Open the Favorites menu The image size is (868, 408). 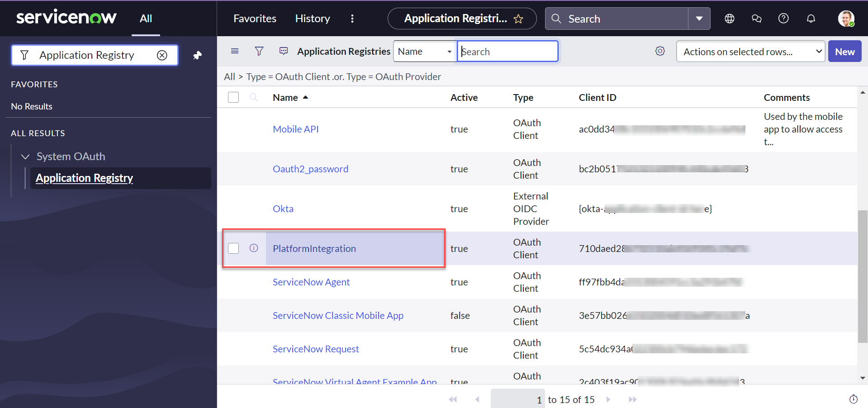pos(254,19)
